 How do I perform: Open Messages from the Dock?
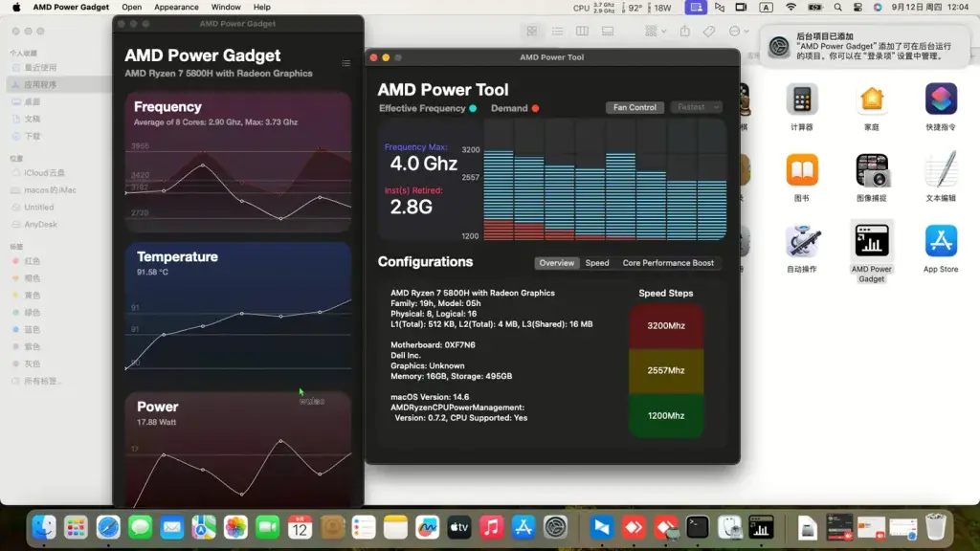tap(140, 528)
